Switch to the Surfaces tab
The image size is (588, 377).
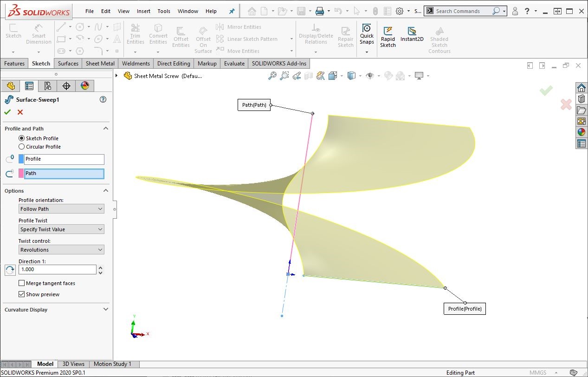click(x=68, y=64)
